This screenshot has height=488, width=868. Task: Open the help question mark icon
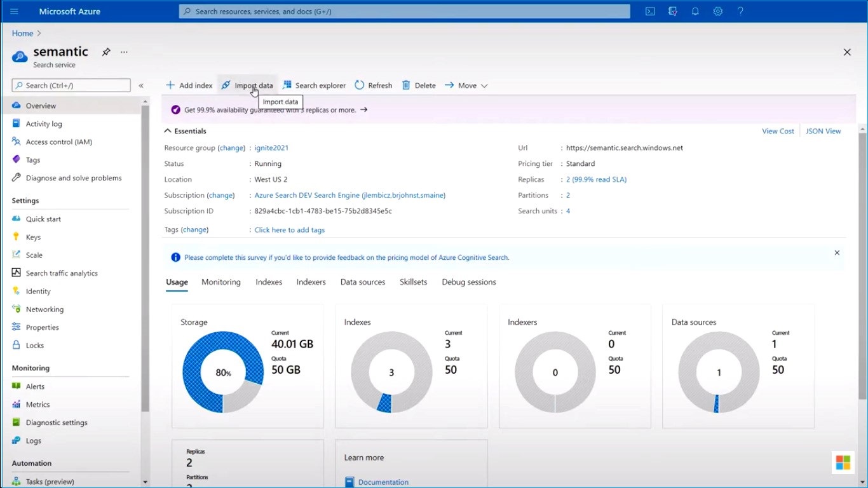(x=740, y=11)
